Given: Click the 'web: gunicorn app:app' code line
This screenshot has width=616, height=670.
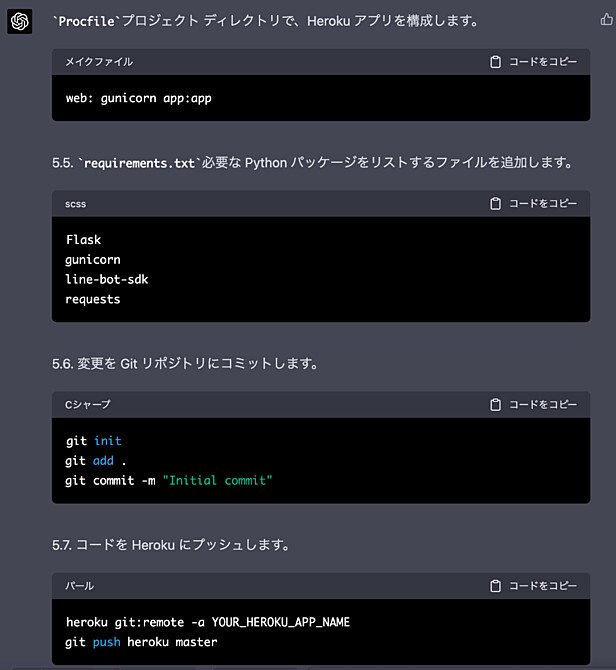Looking at the screenshot, I should (138, 99).
